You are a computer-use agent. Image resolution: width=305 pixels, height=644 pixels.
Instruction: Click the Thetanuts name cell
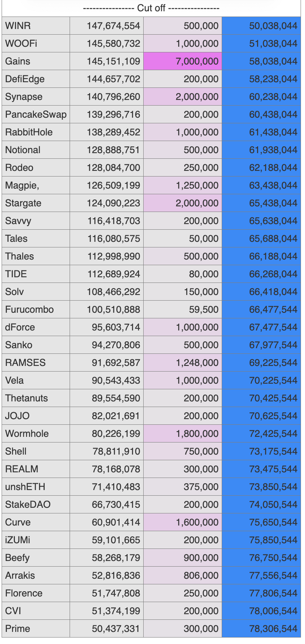click(35, 398)
